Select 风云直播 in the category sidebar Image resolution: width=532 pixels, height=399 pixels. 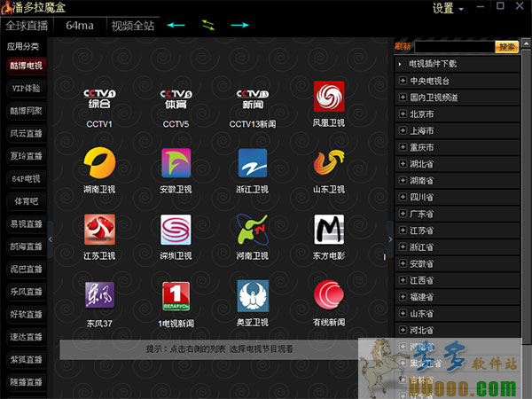(26, 133)
